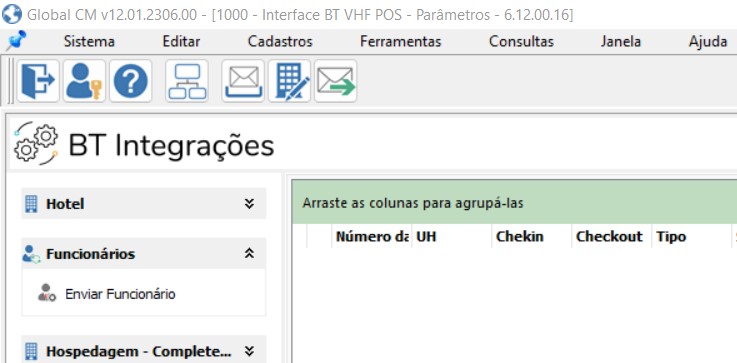Sort by the Chekin column header

(532, 236)
